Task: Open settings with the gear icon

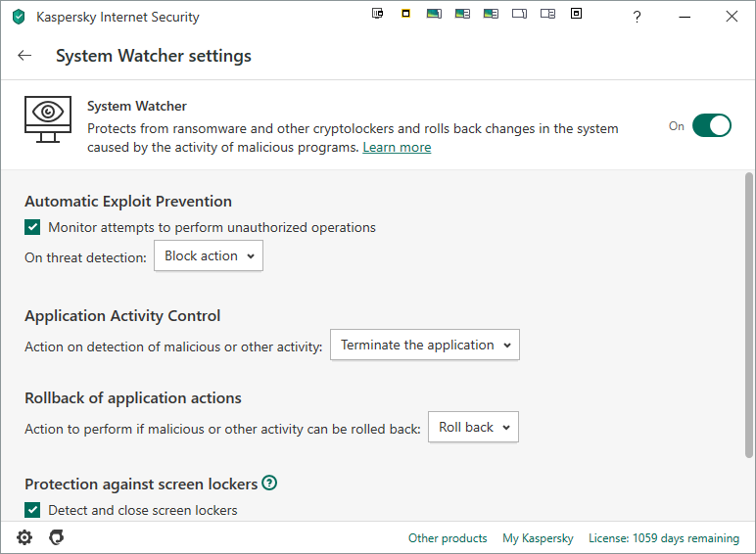Action: click(x=24, y=537)
